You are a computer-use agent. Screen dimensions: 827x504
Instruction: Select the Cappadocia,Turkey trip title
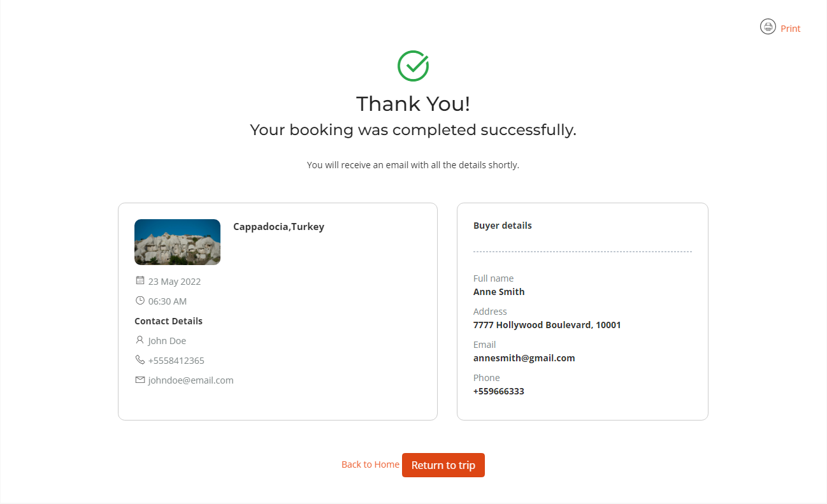coord(278,227)
